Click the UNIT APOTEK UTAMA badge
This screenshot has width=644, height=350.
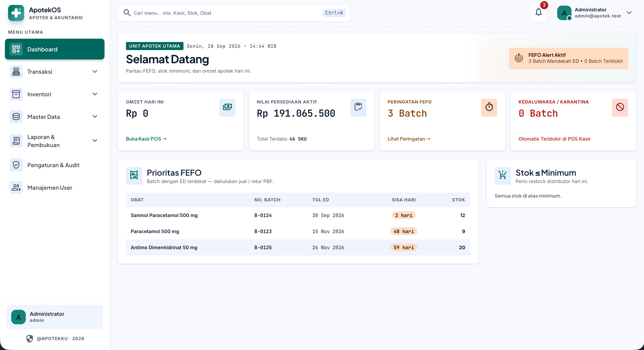[x=154, y=46]
